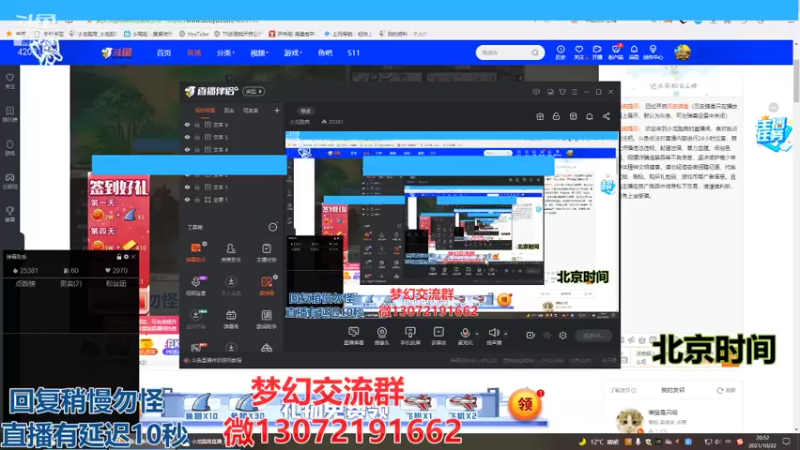
Task: Open the 排行榜 icon in left sidebar
Action: tap(10, 114)
